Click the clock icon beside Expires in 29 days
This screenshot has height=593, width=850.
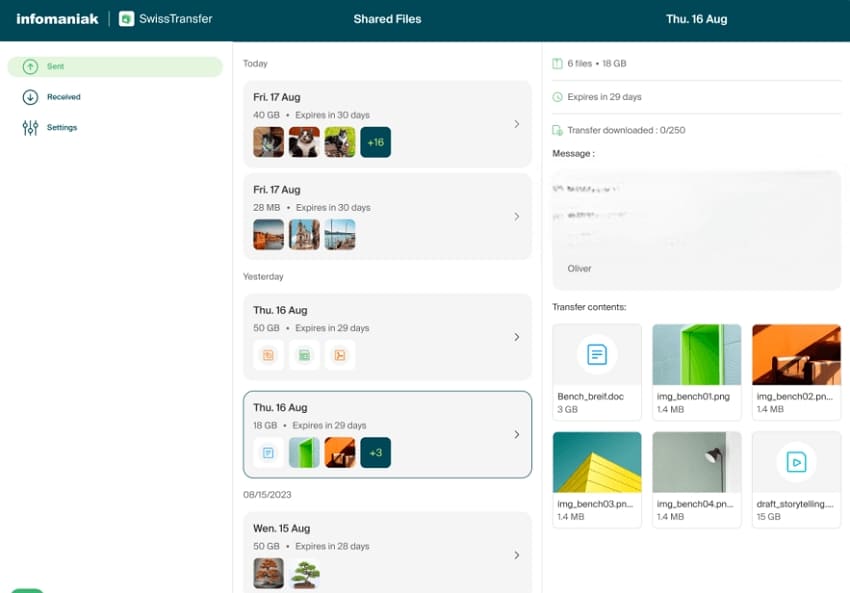coord(557,97)
